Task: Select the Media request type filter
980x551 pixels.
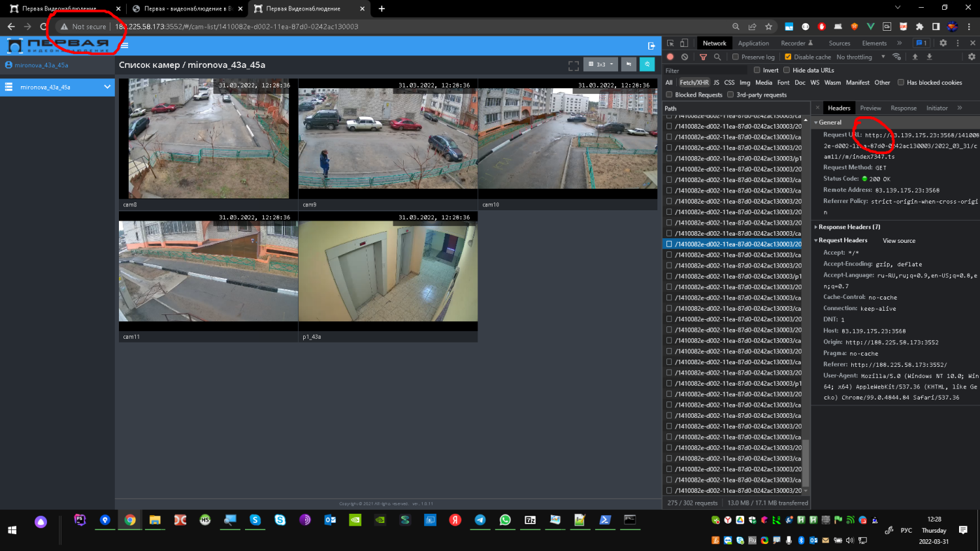Action: coord(764,82)
